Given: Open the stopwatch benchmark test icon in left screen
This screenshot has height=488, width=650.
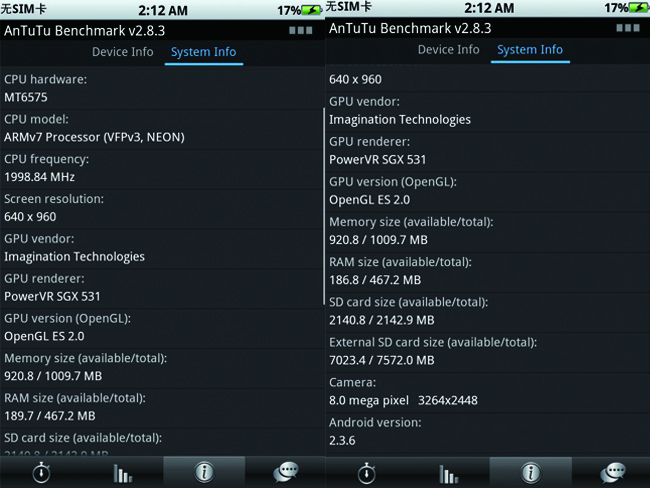Looking at the screenshot, I should click(x=41, y=473).
